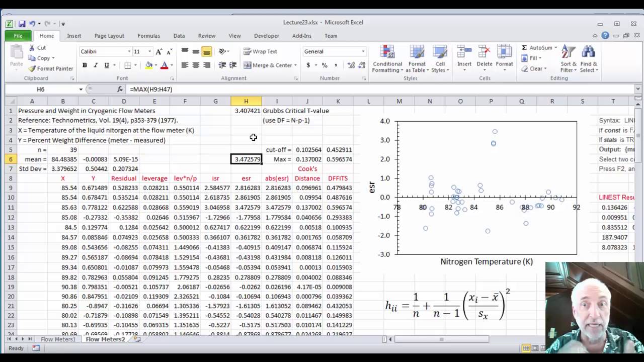
Task: Switch to the Data tab
Action: (179, 36)
